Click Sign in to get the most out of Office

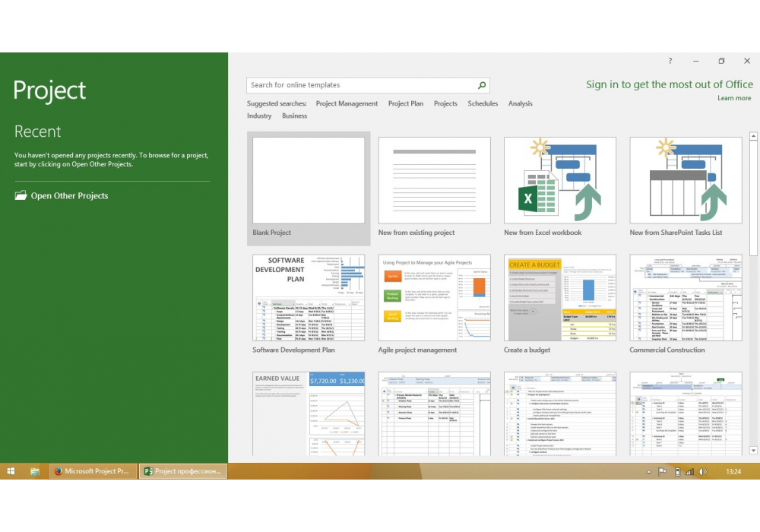coord(670,84)
